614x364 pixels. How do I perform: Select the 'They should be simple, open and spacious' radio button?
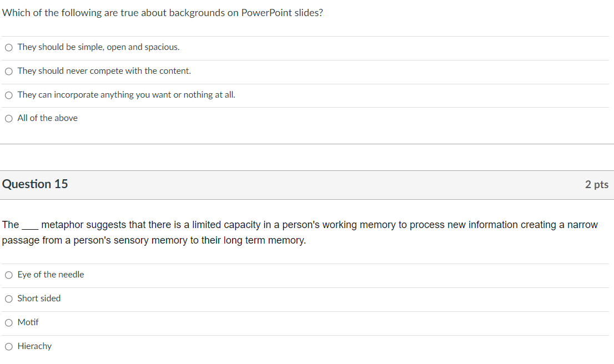(x=8, y=48)
